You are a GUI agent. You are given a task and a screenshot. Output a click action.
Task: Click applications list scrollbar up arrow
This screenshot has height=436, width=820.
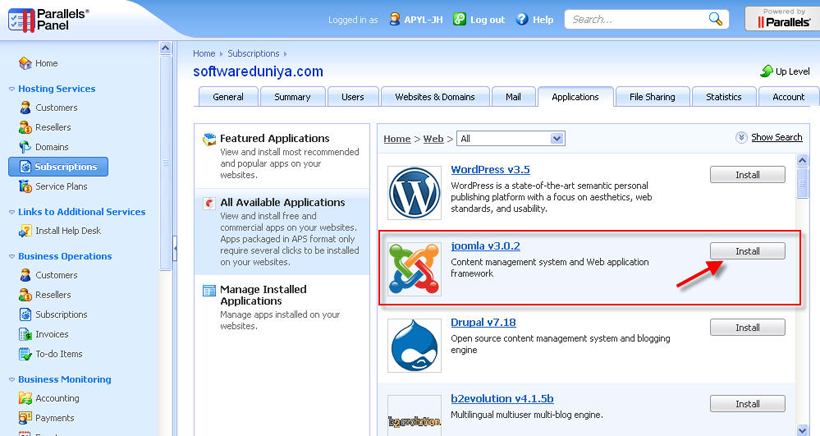802,160
